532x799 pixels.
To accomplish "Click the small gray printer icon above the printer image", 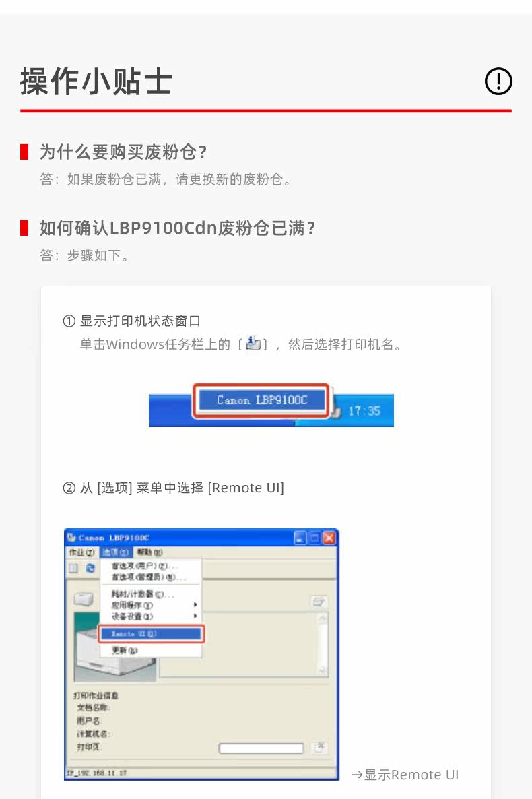I will [x=84, y=600].
